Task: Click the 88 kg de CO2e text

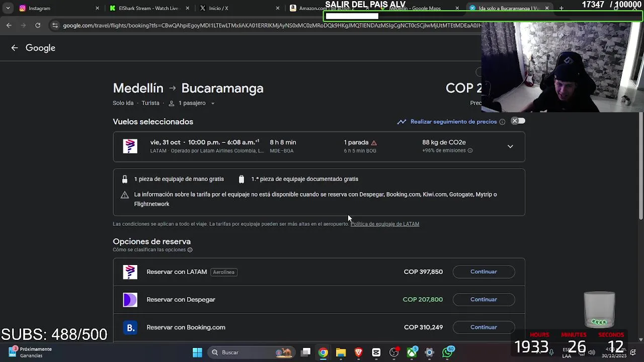Action: (x=444, y=142)
